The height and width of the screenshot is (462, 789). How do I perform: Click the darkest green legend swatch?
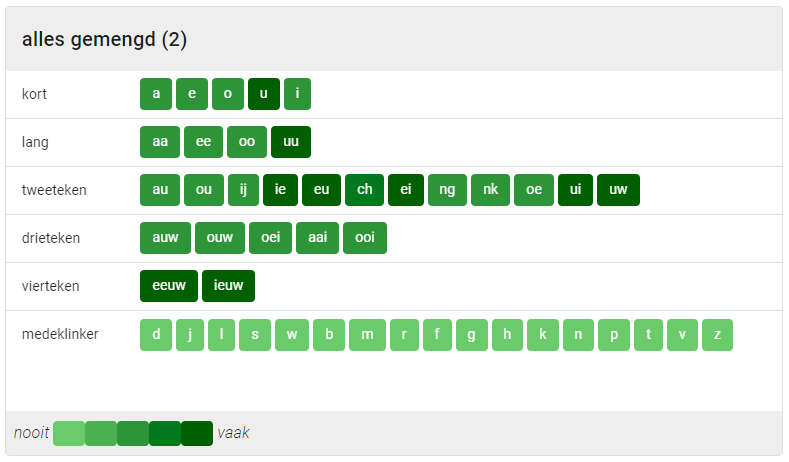pos(197,433)
